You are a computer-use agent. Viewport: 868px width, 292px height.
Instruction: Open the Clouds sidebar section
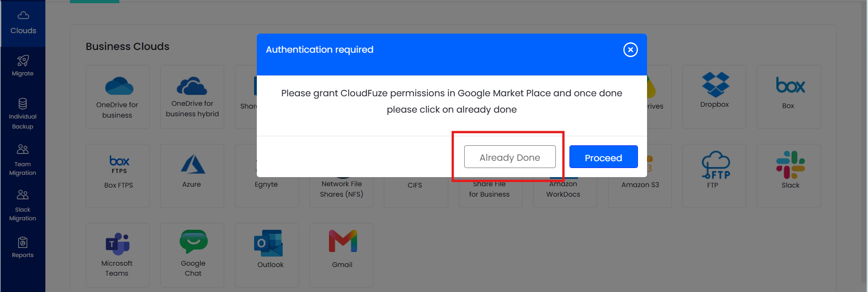tap(23, 23)
